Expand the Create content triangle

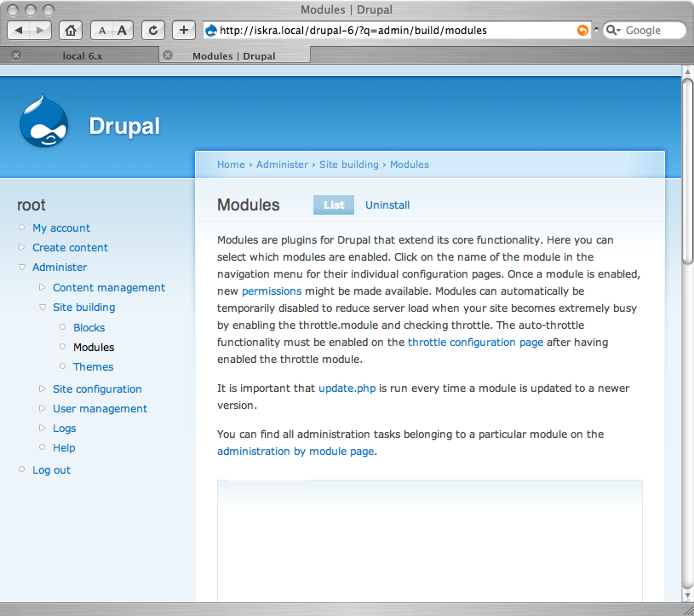point(21,247)
